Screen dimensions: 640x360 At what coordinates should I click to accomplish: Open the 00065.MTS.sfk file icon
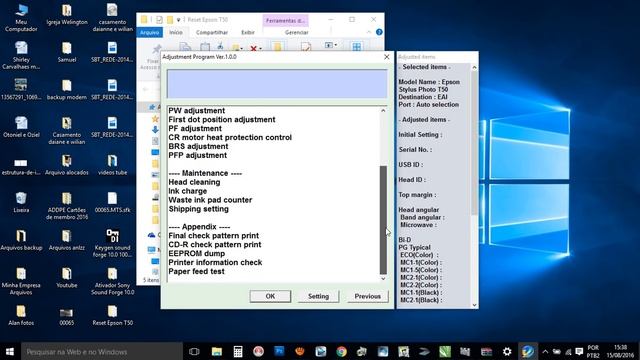(x=112, y=202)
